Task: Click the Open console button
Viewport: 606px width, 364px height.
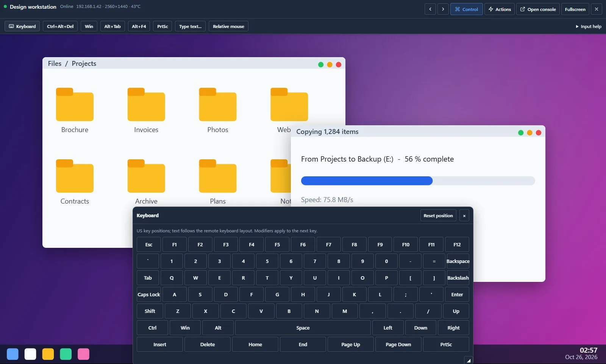Action: pyautogui.click(x=538, y=9)
